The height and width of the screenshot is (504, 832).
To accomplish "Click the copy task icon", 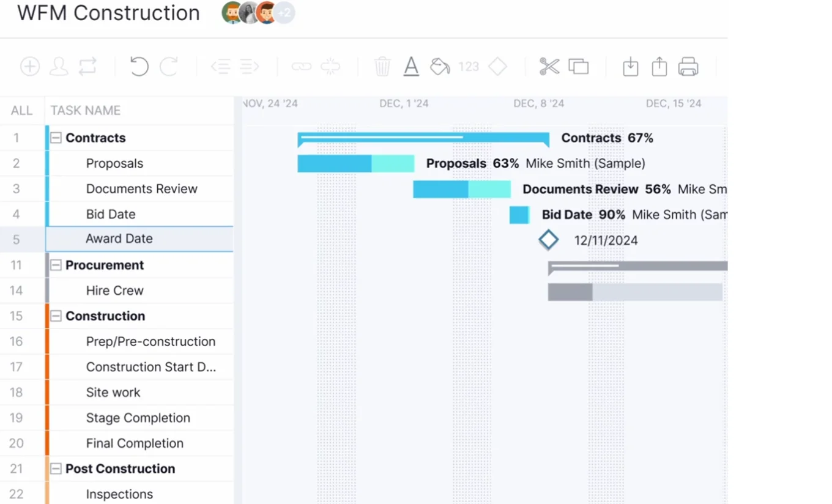I will tap(579, 66).
